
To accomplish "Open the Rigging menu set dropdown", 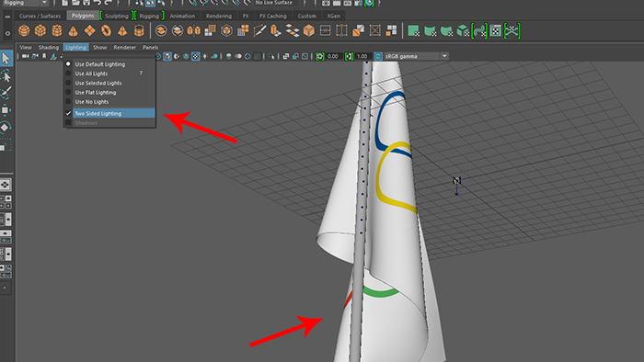I will click(x=26, y=3).
